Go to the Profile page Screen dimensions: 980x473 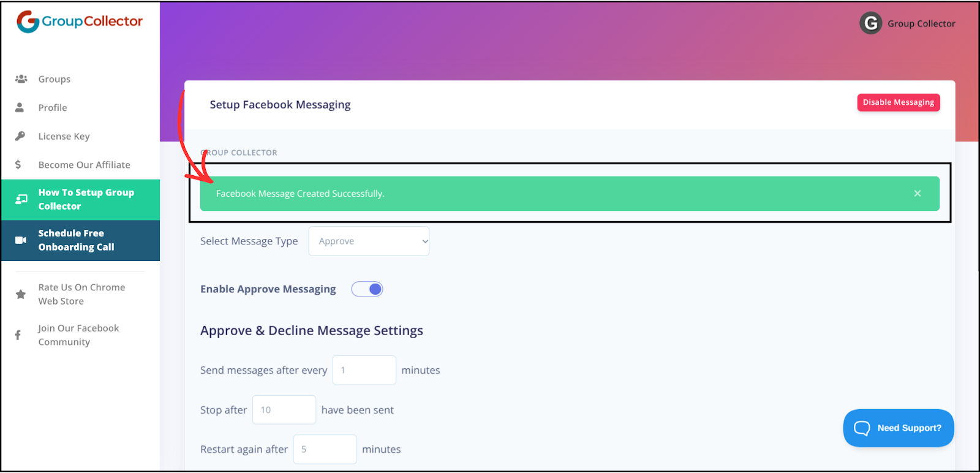(x=53, y=108)
